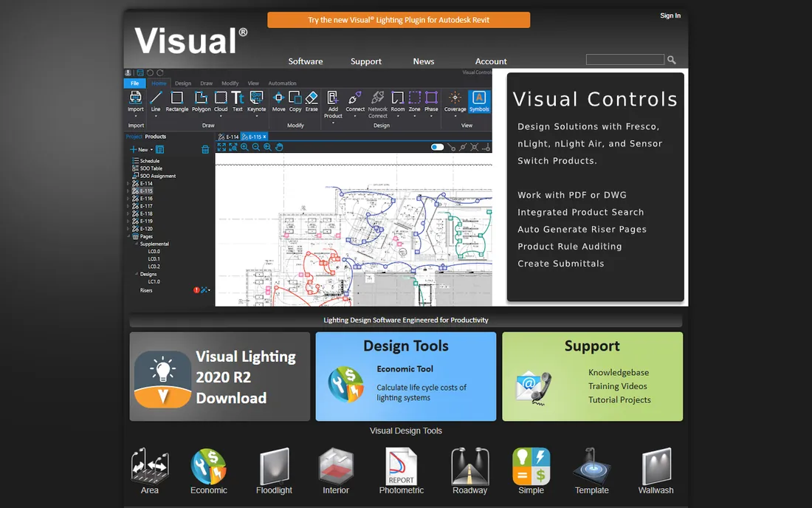This screenshot has height=508, width=812.
Task: Select the Rectangle draw tool
Action: point(177,102)
